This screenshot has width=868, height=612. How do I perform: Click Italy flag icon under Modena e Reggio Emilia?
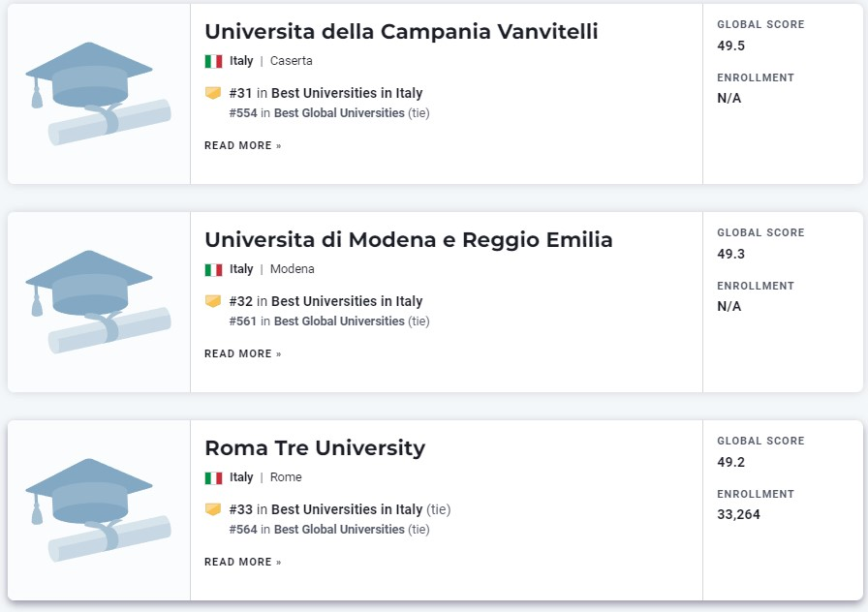[x=213, y=269]
